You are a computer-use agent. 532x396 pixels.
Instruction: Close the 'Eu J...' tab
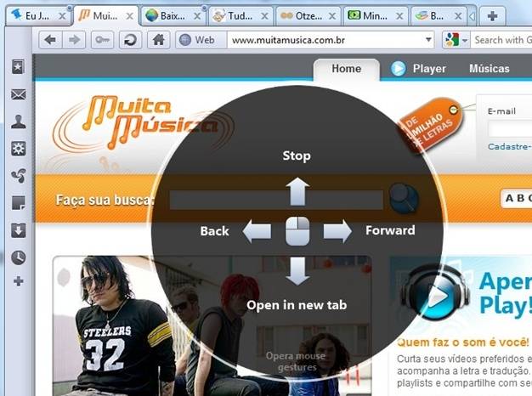[62, 16]
